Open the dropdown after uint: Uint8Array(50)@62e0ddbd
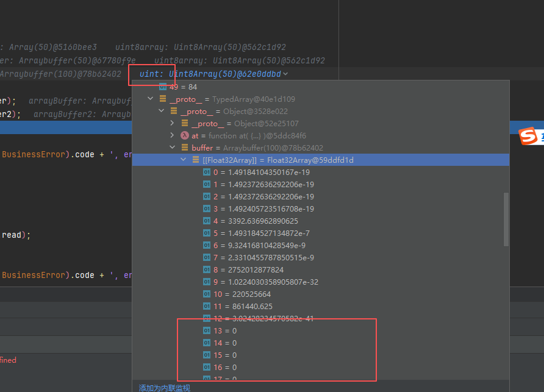Image resolution: width=544 pixels, height=392 pixels. [286, 74]
